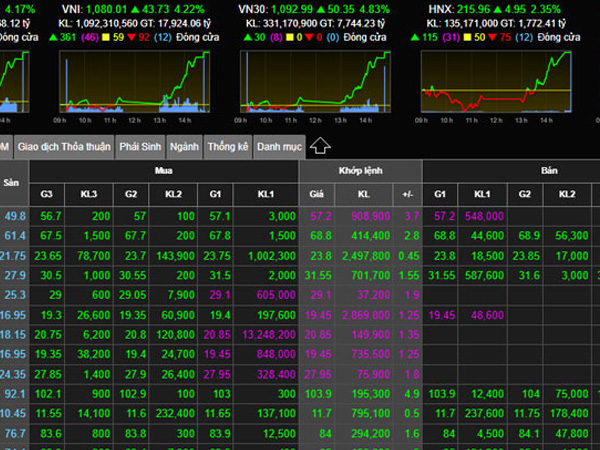Click the red decliners arrow under VNI
600x450 pixels.
click(x=142, y=37)
